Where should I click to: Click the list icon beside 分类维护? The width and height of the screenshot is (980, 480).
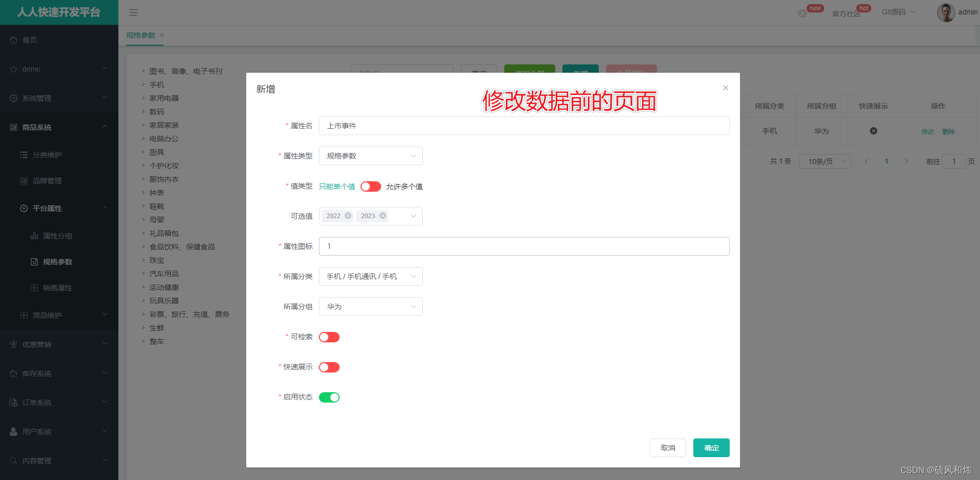click(24, 155)
